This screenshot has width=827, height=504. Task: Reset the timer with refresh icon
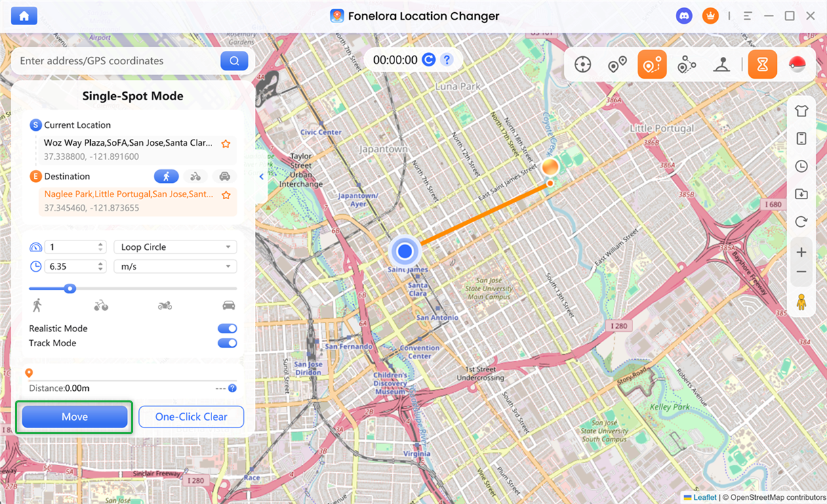pyautogui.click(x=428, y=60)
